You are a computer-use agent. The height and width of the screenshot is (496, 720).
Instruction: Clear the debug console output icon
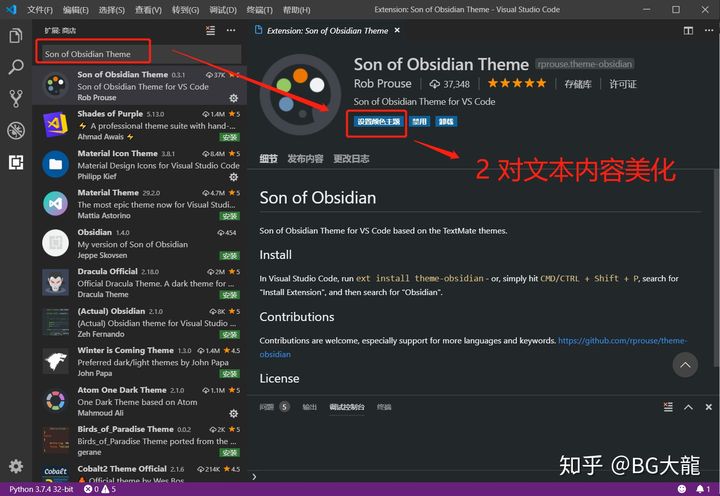(668, 407)
